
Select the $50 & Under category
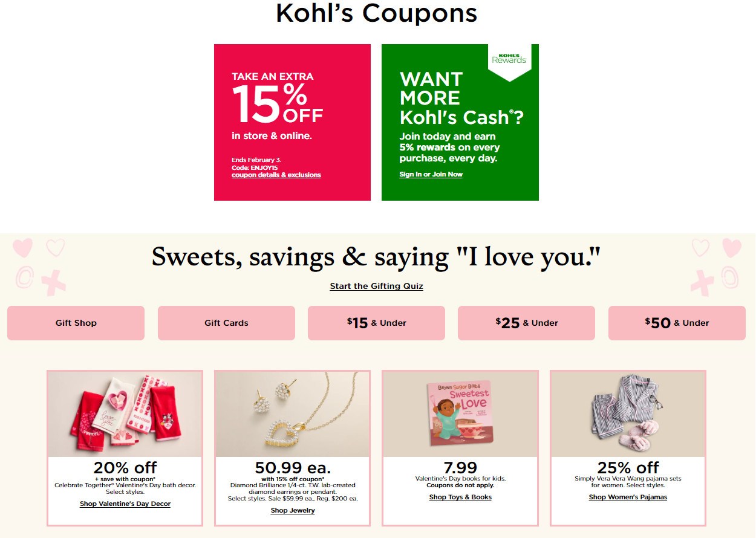[676, 323]
